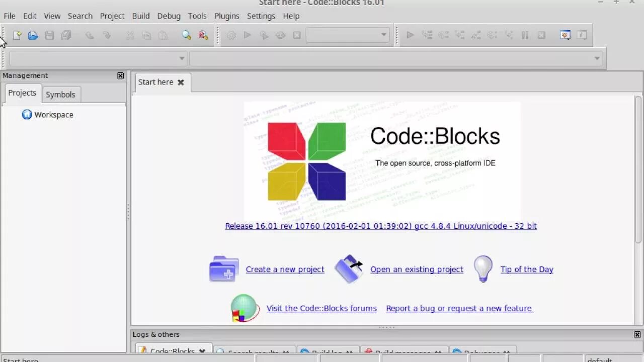Click the Open an existing project icon

coord(349,269)
